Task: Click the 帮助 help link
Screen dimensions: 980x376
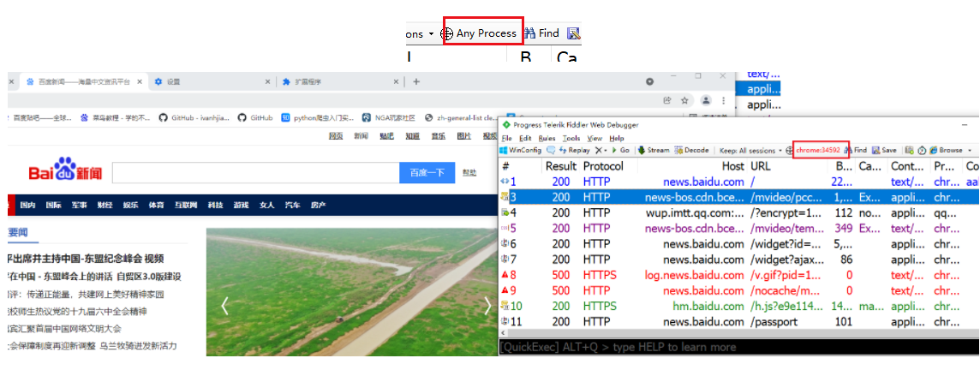Action: (469, 173)
